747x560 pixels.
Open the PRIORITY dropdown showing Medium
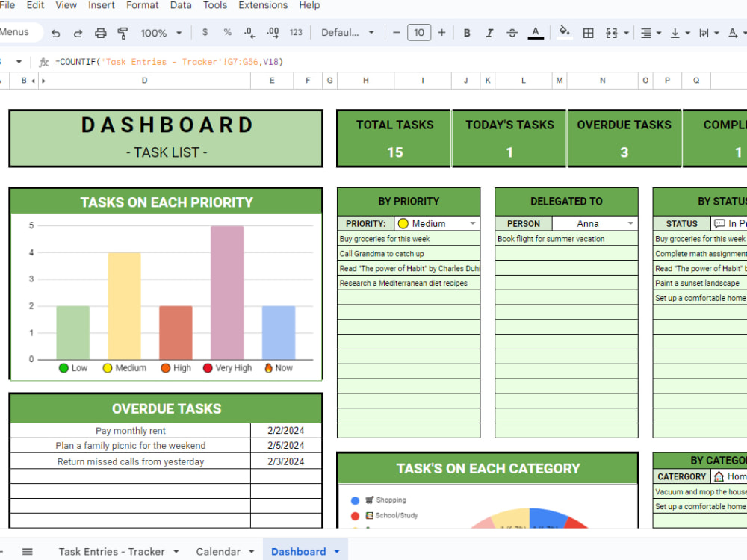click(x=471, y=223)
